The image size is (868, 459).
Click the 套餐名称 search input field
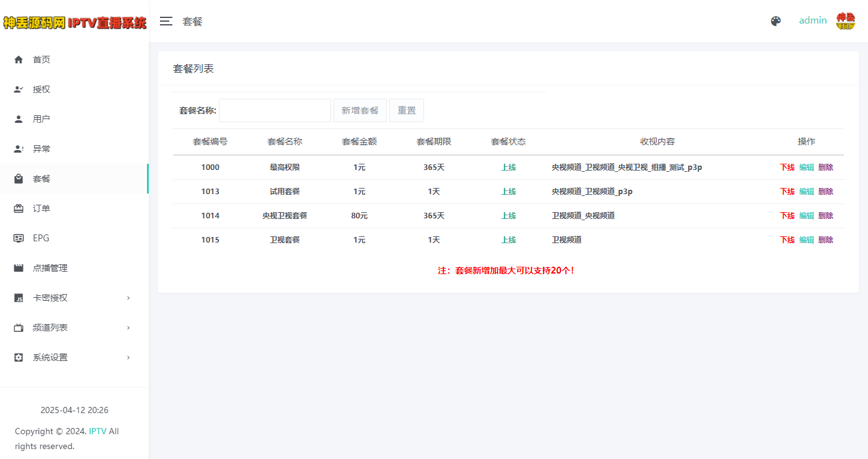point(275,110)
